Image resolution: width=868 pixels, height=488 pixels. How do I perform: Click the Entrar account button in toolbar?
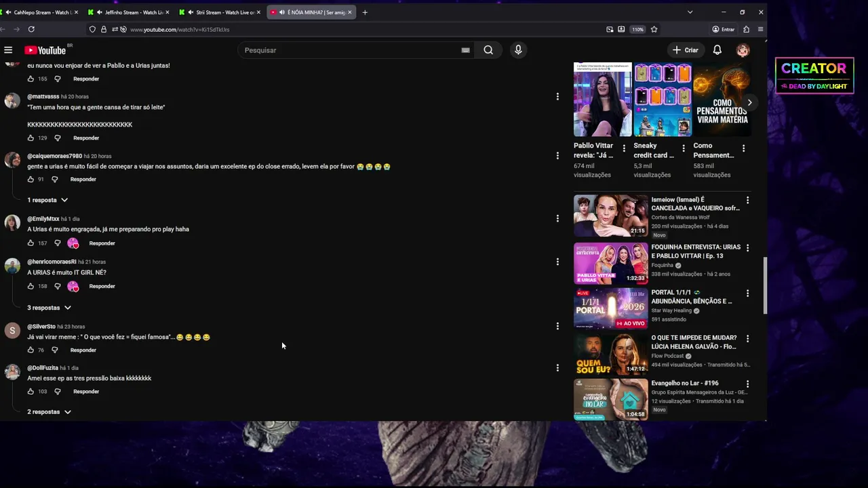(724, 29)
